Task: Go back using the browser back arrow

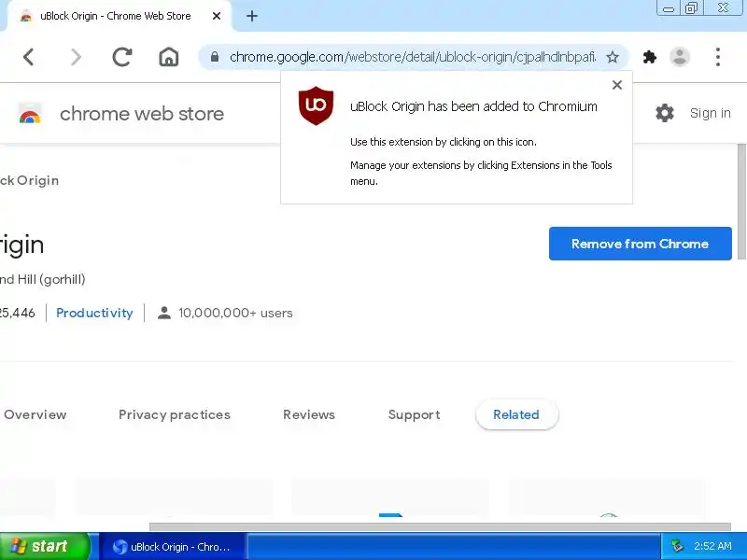Action: point(29,57)
